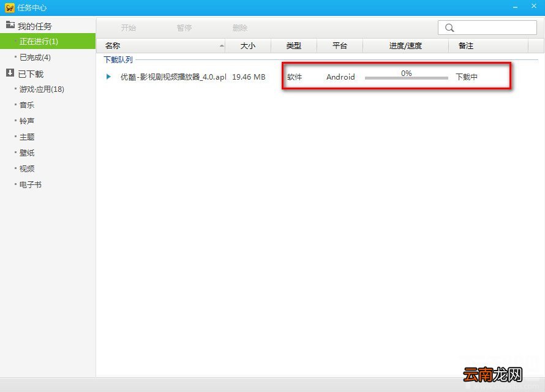545x392 pixels.
Task: Click the 19.46 MB size value
Action: (x=249, y=77)
